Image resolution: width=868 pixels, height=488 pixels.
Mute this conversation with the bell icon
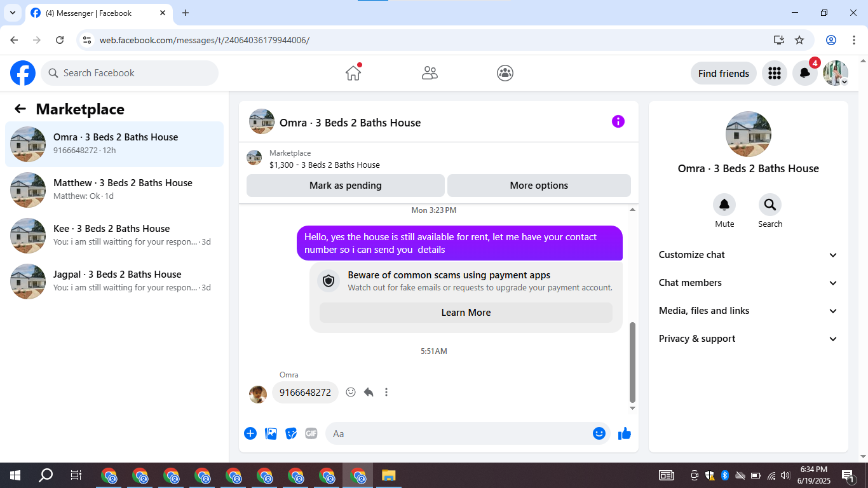click(x=724, y=205)
